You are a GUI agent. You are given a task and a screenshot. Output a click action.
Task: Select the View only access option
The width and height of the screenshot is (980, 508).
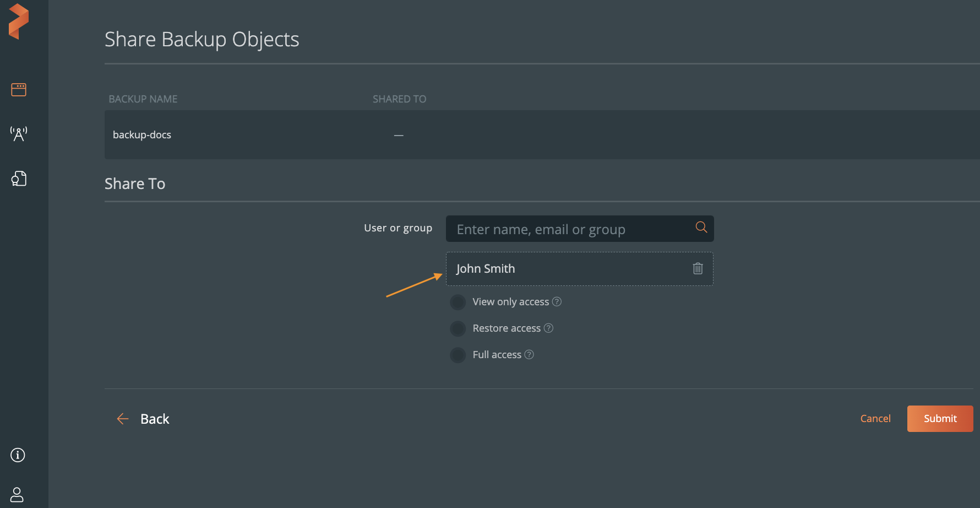(458, 302)
